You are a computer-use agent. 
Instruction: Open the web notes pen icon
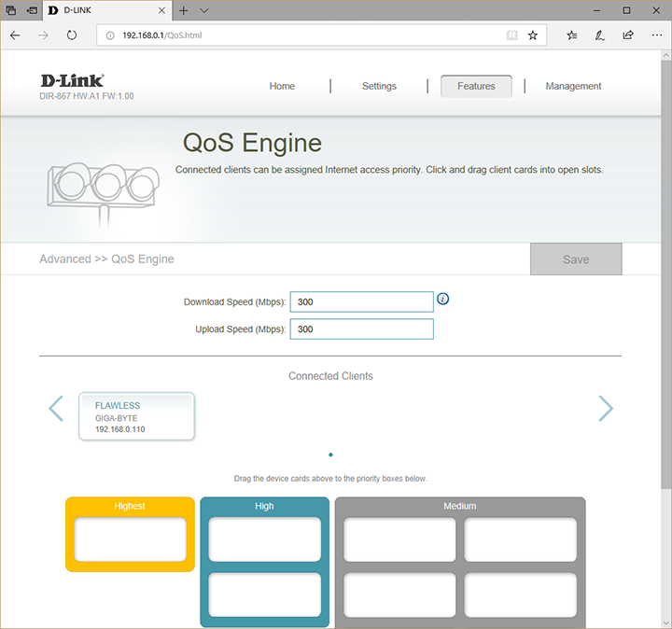tap(600, 35)
